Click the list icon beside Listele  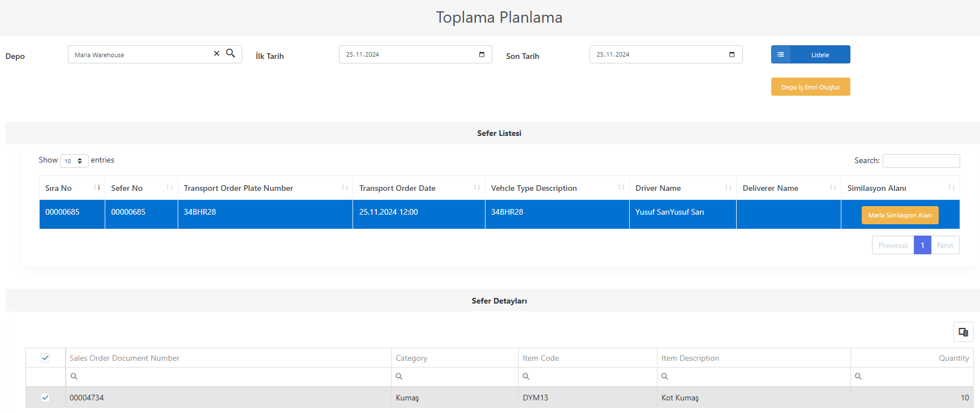click(781, 54)
